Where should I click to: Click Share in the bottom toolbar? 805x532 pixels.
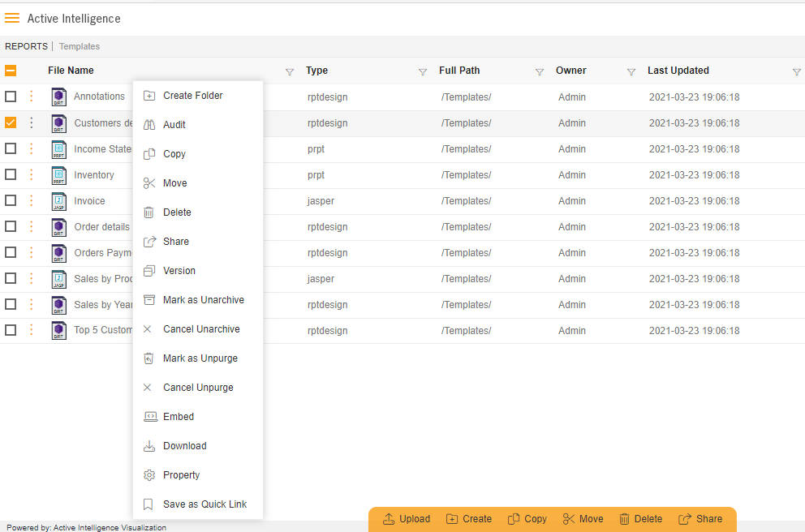[700, 519]
